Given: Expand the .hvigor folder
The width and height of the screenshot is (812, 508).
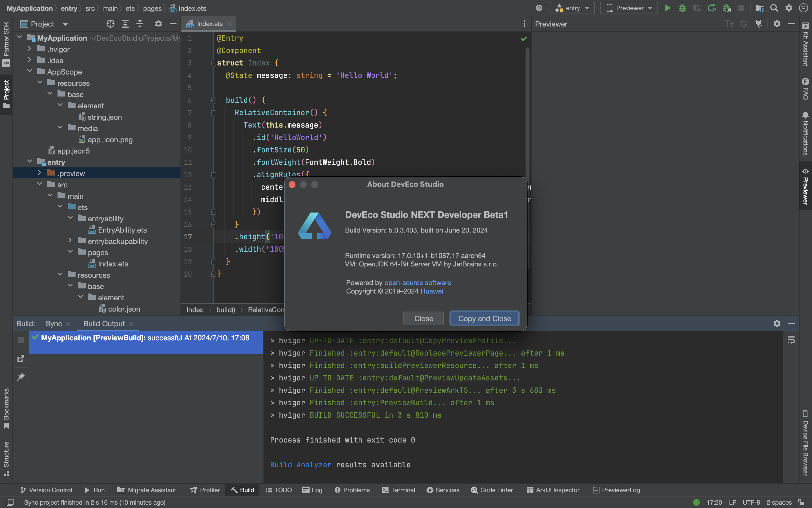Looking at the screenshot, I should coord(30,49).
